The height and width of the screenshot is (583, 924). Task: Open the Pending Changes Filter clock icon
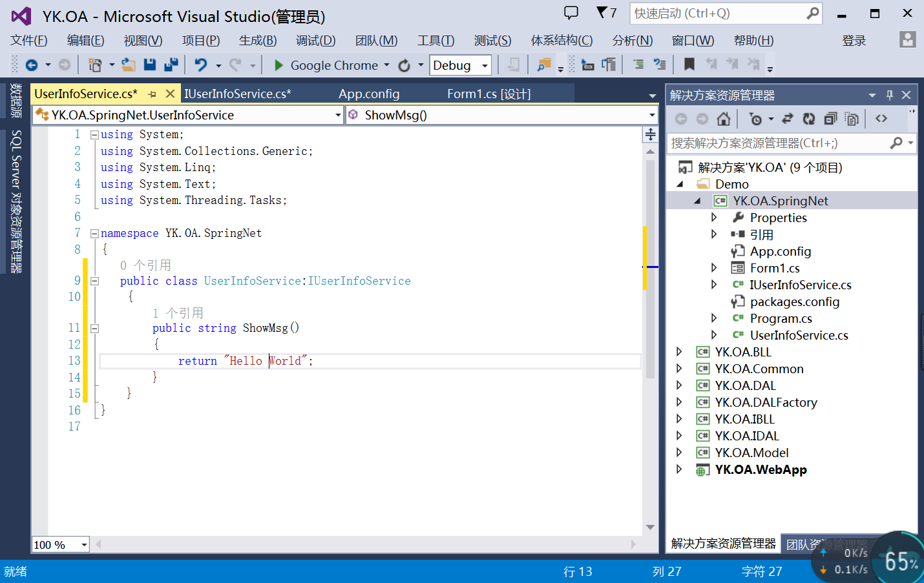pyautogui.click(x=755, y=119)
